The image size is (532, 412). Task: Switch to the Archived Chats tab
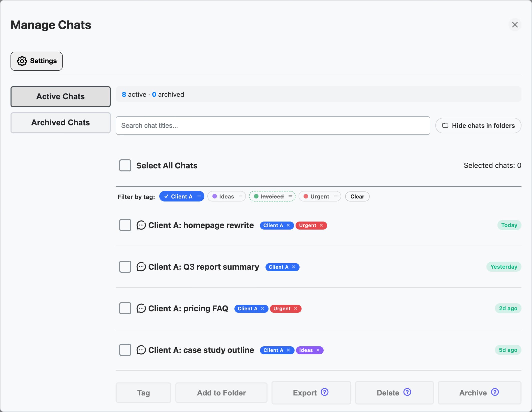pyautogui.click(x=61, y=123)
